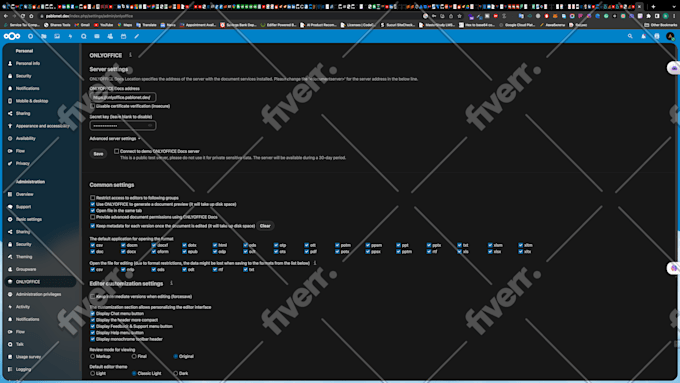This screenshot has height=383, width=680.
Task: Open the Contacts app icon in header
Action: point(110,36)
